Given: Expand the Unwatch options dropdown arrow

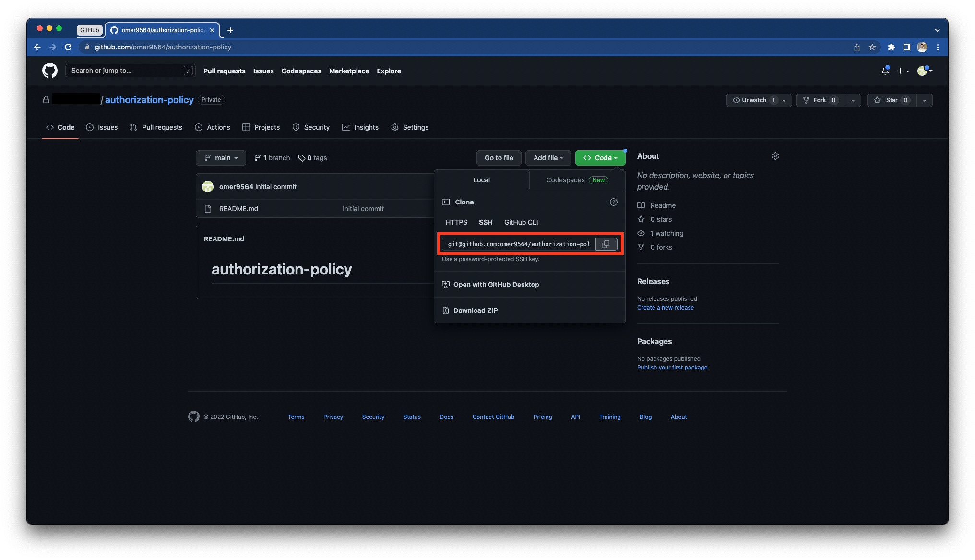Looking at the screenshot, I should coord(784,100).
